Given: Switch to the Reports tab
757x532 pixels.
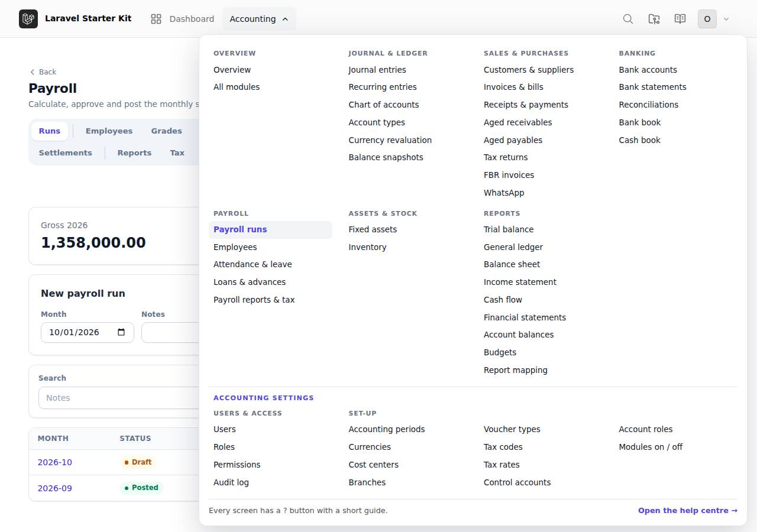Looking at the screenshot, I should click(134, 153).
